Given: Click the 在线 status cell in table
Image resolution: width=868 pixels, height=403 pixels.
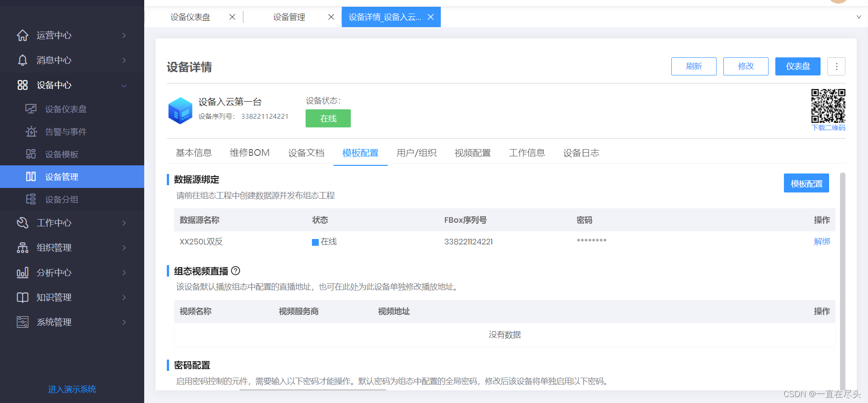Looking at the screenshot, I should (x=324, y=242).
